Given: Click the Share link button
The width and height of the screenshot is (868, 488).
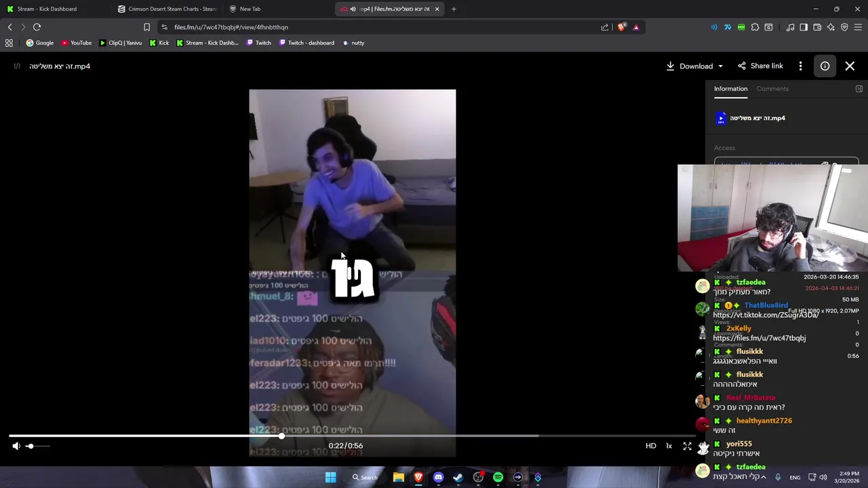Looking at the screenshot, I should click(760, 66).
